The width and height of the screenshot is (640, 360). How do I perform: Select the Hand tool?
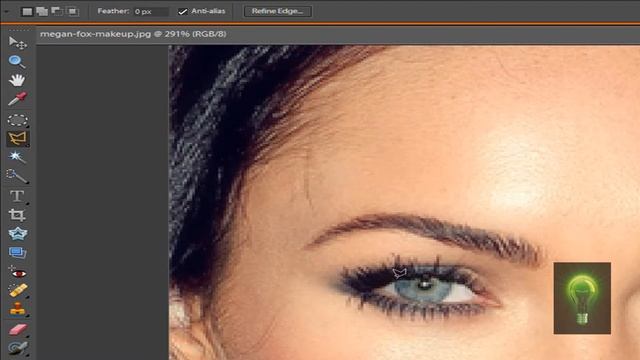pyautogui.click(x=17, y=80)
